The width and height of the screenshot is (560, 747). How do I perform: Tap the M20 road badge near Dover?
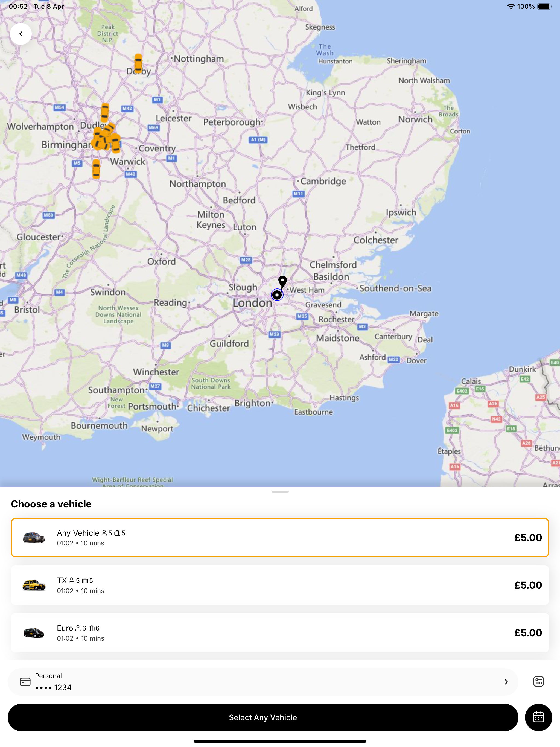pyautogui.click(x=393, y=359)
